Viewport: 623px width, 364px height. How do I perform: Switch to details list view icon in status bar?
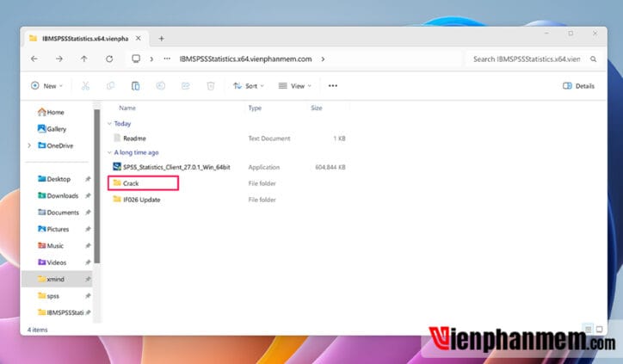click(589, 330)
